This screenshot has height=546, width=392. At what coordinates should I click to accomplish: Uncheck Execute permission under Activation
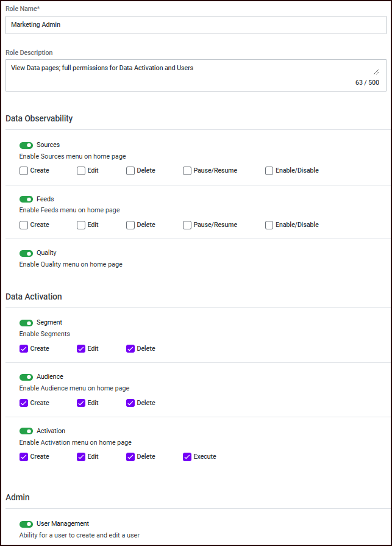187,457
